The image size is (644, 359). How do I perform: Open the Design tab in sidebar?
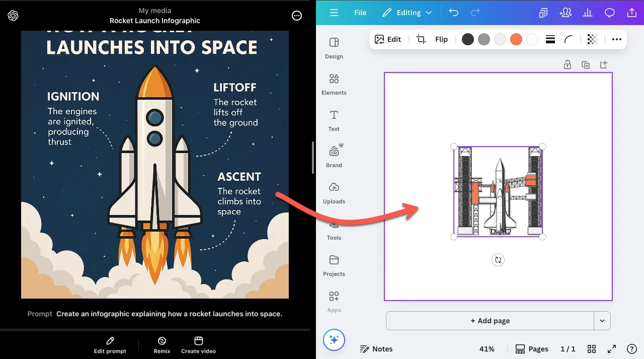(x=334, y=48)
